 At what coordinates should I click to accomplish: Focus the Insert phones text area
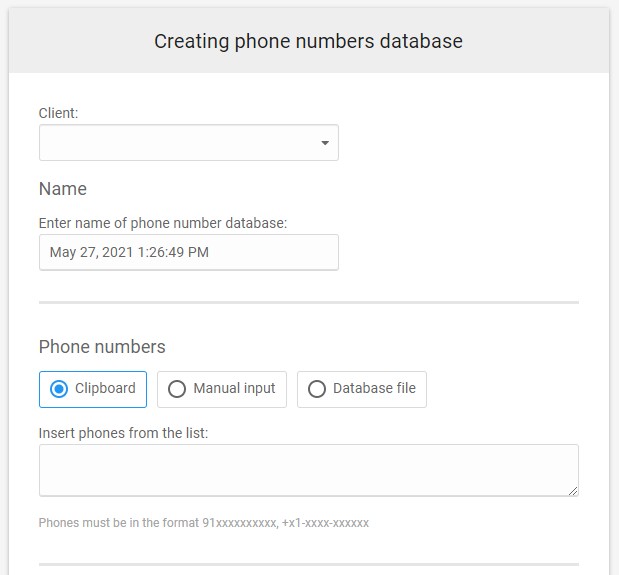(308, 470)
